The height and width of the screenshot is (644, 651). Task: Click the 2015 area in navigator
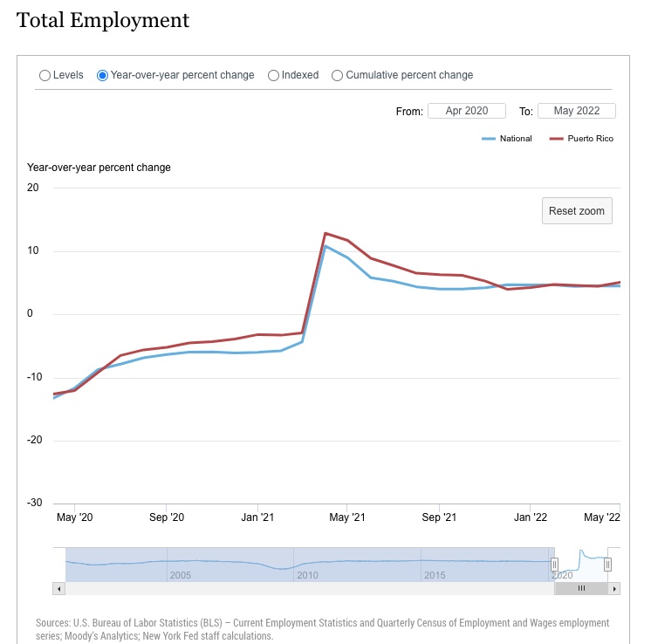pyautogui.click(x=435, y=575)
